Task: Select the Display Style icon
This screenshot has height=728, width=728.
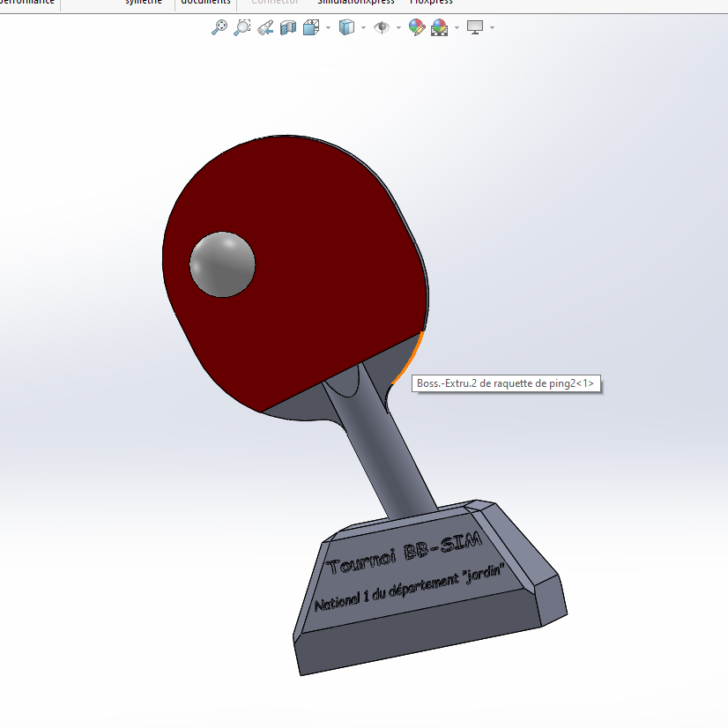Action: click(x=346, y=27)
